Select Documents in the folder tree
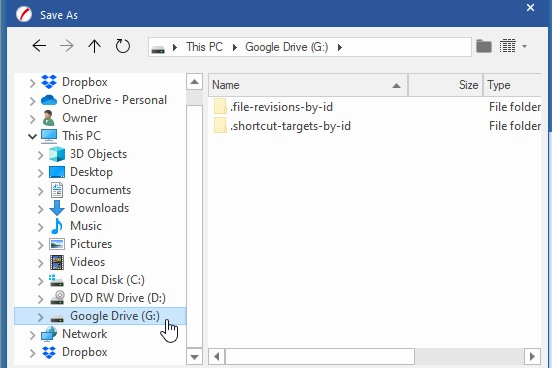This screenshot has height=368, width=552. pos(100,190)
